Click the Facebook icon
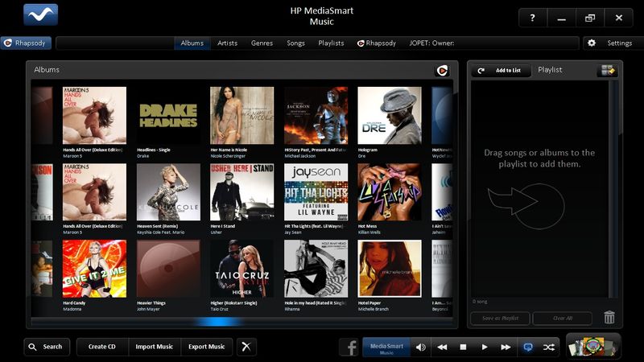The image size is (644, 362). 350,348
